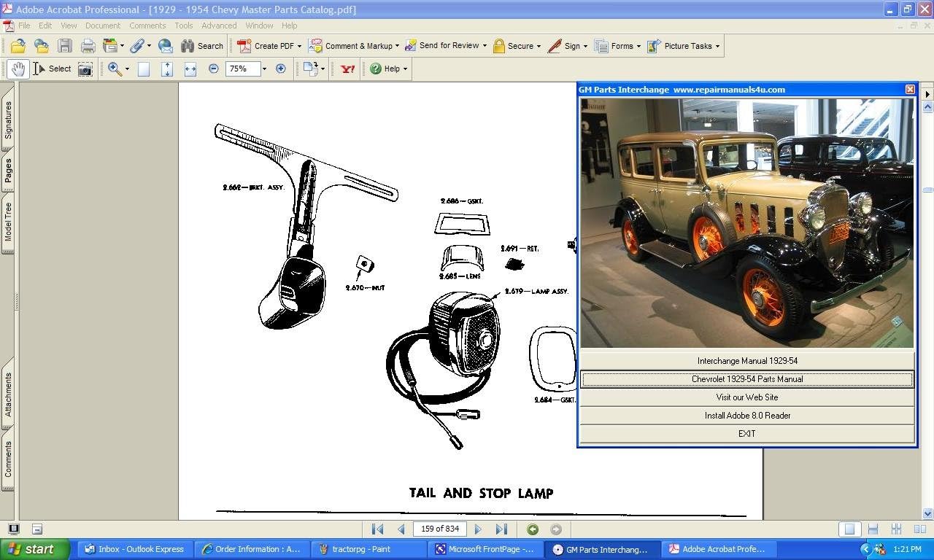The height and width of the screenshot is (560, 934).
Task: Jump to last page button
Action: [501, 529]
